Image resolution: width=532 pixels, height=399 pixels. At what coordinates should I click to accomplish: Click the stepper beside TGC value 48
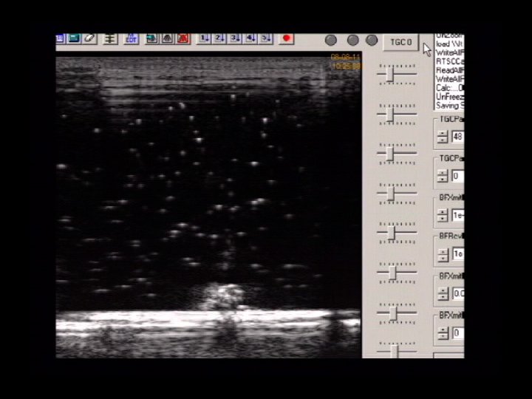click(x=443, y=137)
